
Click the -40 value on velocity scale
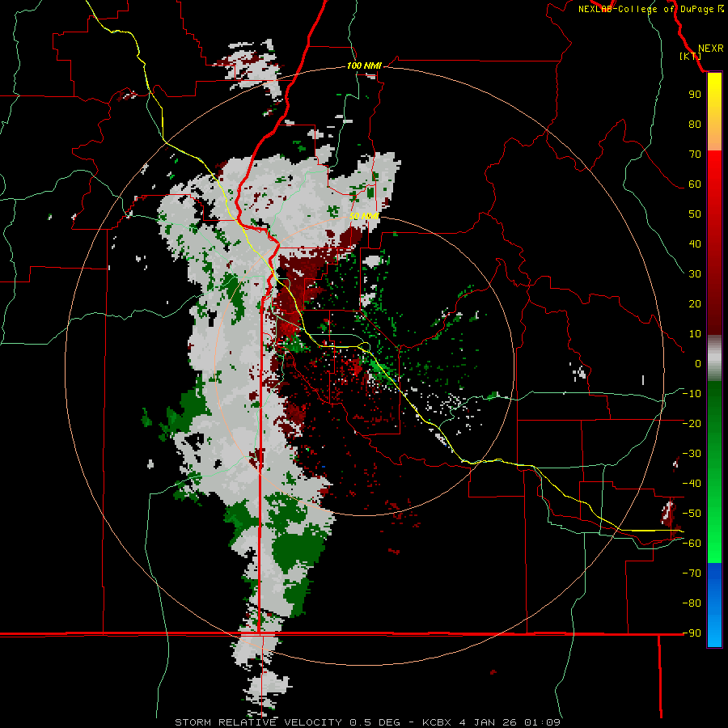(692, 484)
